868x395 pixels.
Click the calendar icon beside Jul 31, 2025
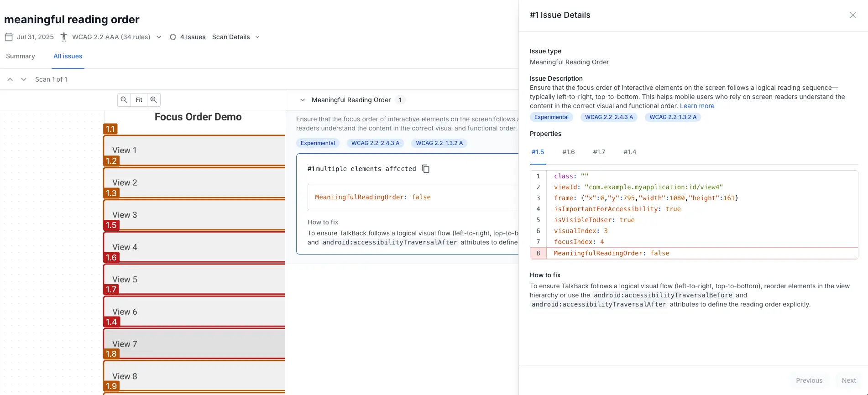pyautogui.click(x=9, y=37)
